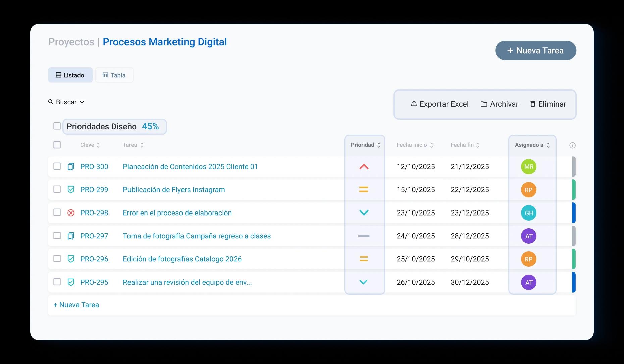
Task: Click the red error icon beside PRO-298
Action: pos(71,213)
